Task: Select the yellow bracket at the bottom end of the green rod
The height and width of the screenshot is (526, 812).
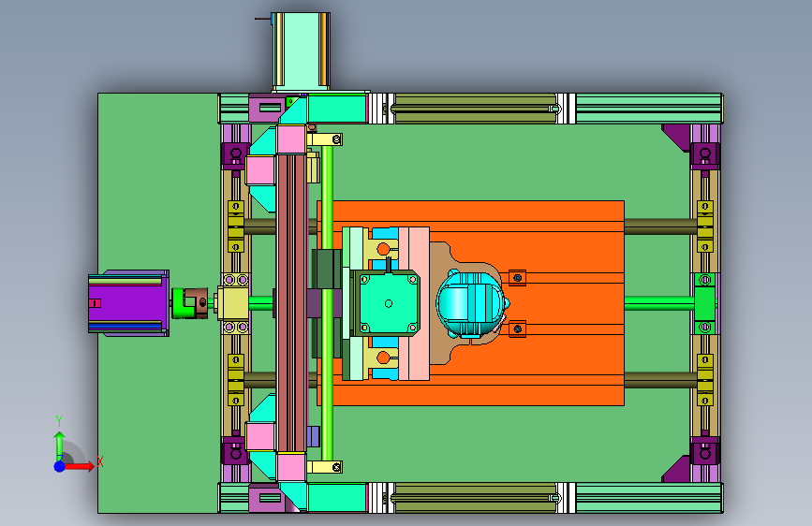Action: click(x=325, y=467)
